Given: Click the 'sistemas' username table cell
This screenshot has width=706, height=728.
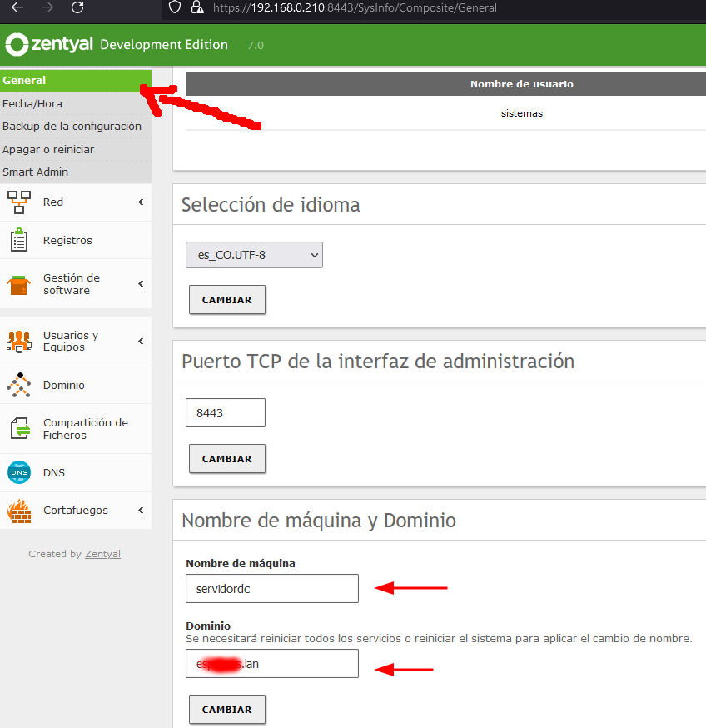Looking at the screenshot, I should pyautogui.click(x=522, y=113).
